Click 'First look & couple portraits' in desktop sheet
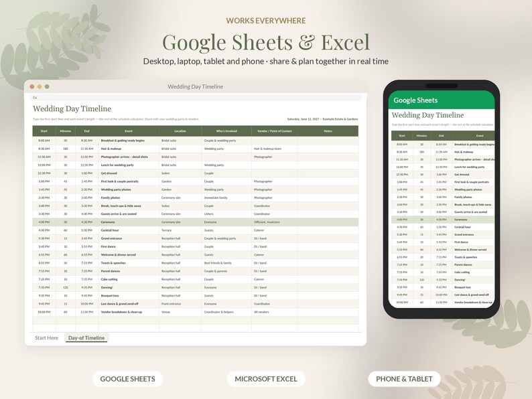Image resolution: width=532 pixels, height=399 pixels. [x=119, y=181]
